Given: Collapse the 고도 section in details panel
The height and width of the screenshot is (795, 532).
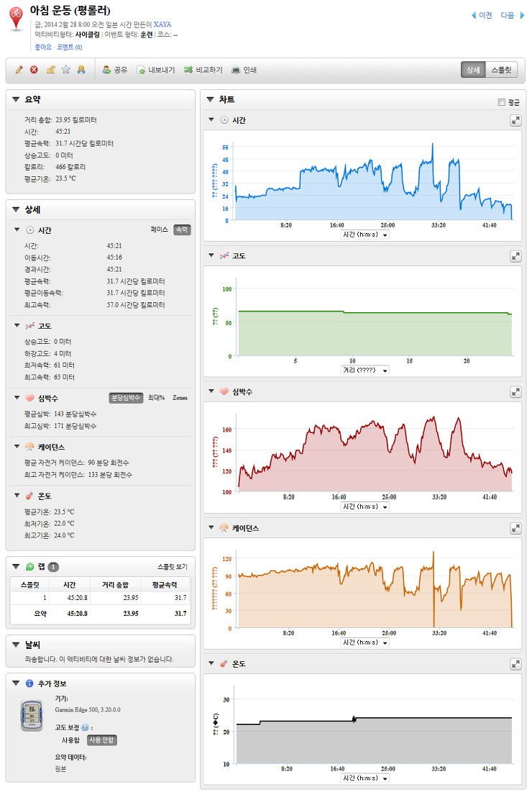Looking at the screenshot, I should click(x=17, y=326).
